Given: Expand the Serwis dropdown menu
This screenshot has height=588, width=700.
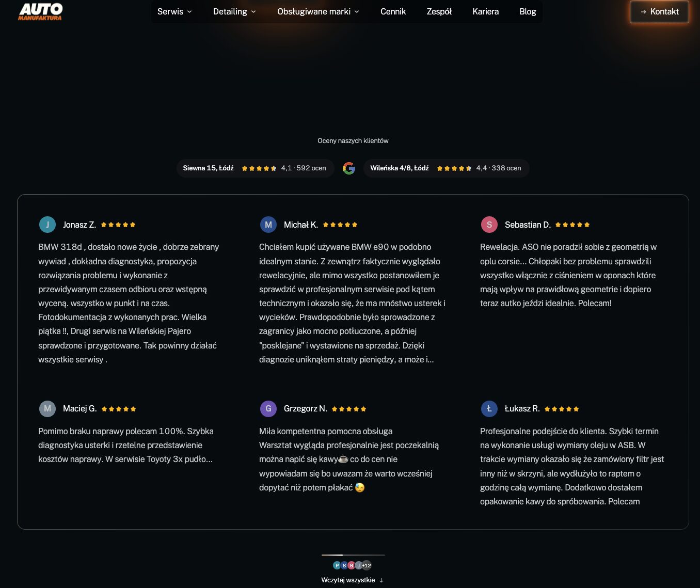Looking at the screenshot, I should [x=174, y=11].
